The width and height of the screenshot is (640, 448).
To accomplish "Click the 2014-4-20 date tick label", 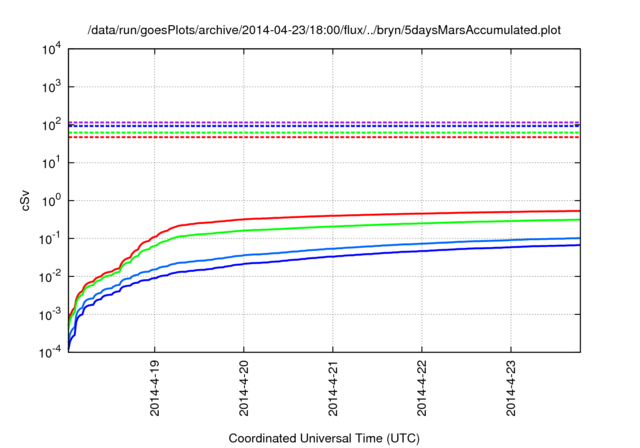I will point(244,388).
